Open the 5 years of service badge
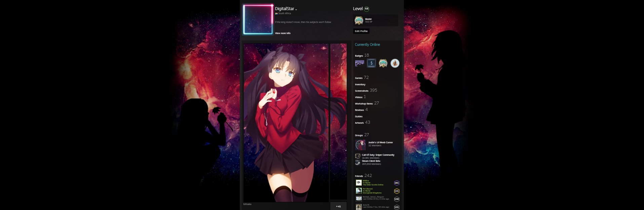The width and height of the screenshot is (644, 210). point(371,63)
